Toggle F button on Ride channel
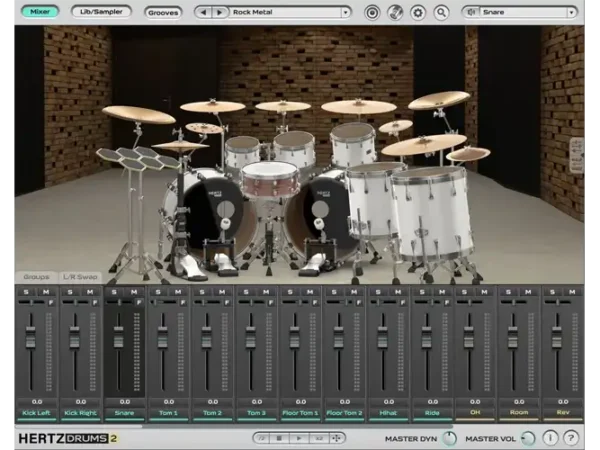This screenshot has width=600, height=450. (447, 303)
